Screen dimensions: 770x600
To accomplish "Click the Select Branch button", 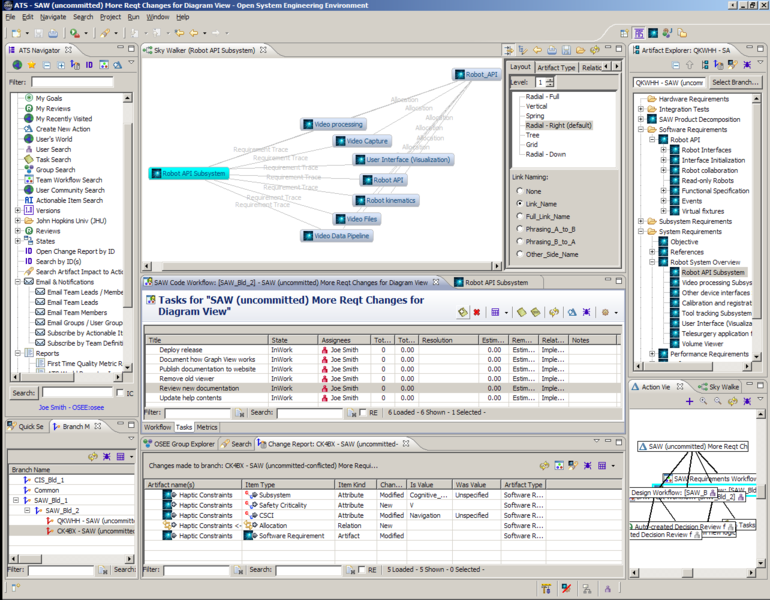I will point(735,82).
